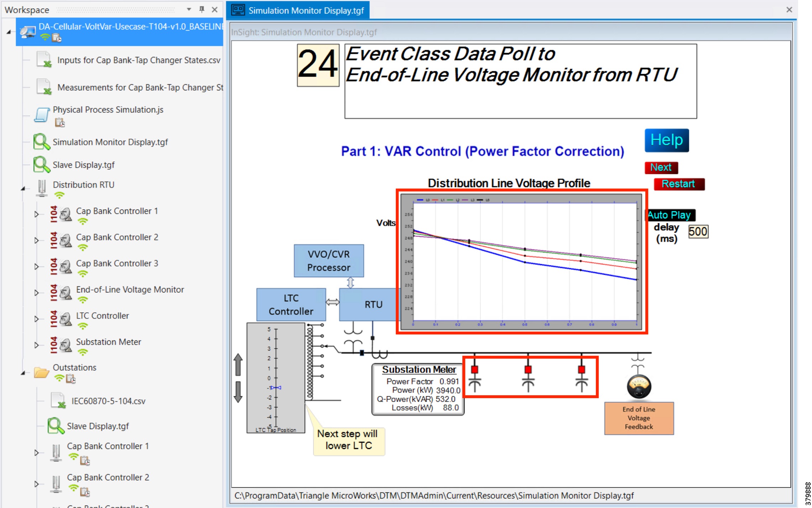Switch to the Simulation Monitor Display.tgf tab
The height and width of the screenshot is (508, 812).
307,10
